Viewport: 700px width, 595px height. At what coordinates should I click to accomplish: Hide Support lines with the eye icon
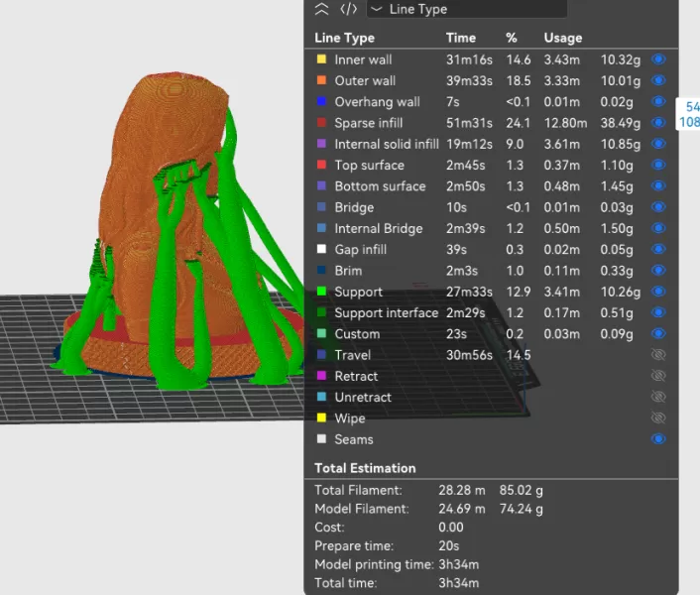658,292
